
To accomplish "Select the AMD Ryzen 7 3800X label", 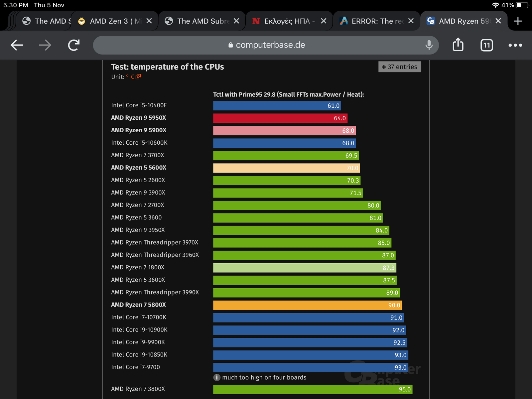I will coord(138,389).
